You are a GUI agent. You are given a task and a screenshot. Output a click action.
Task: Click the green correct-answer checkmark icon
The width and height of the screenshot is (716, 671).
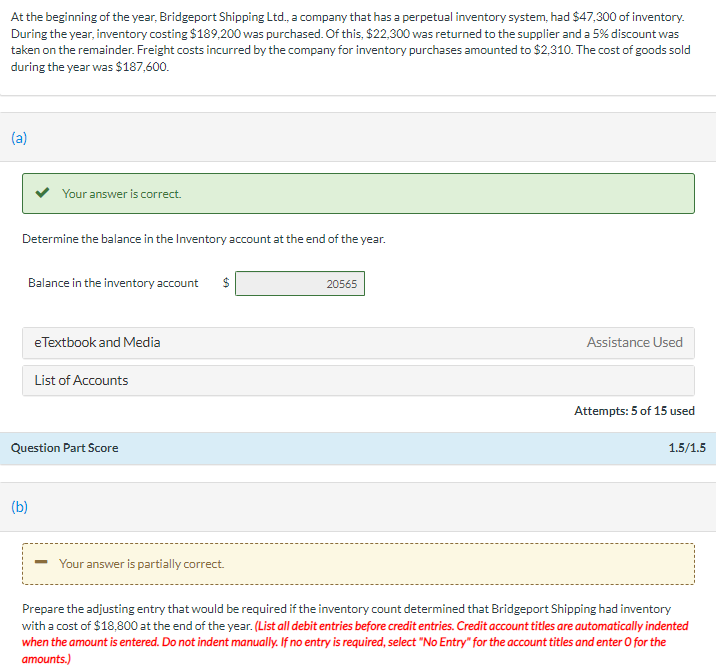point(42,193)
